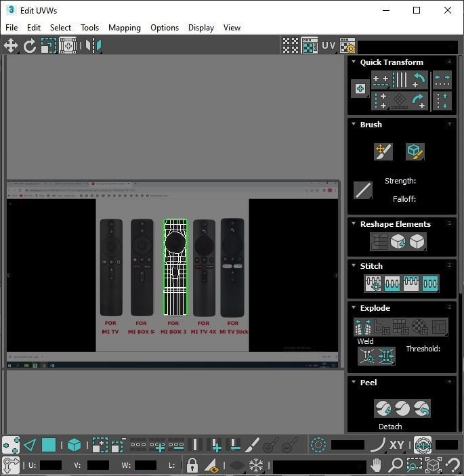
Task: Open the View menu
Action: pos(232,28)
